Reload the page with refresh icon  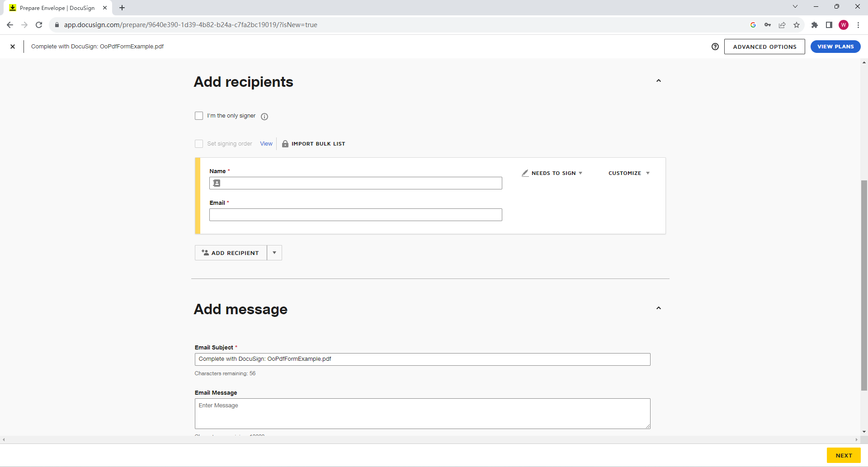pos(39,25)
